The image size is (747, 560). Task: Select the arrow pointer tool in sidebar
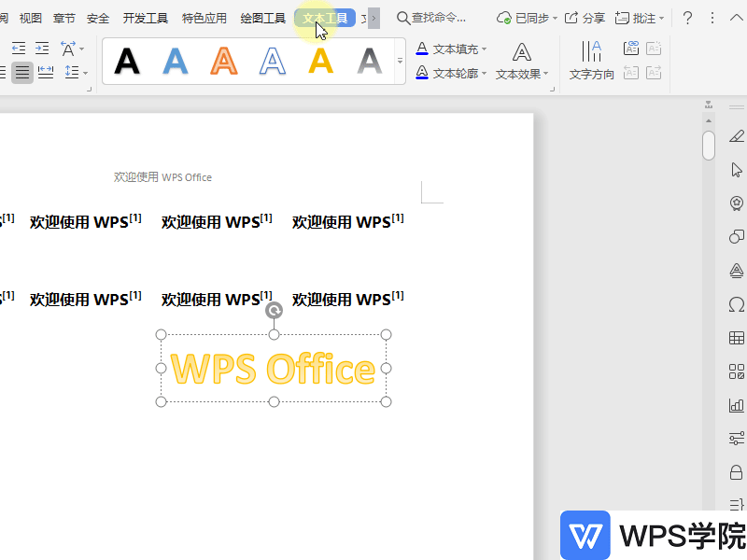(x=736, y=170)
